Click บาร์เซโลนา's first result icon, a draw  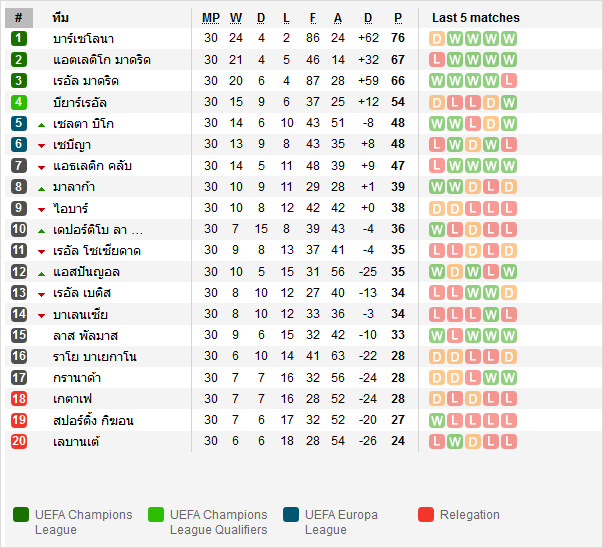(436, 38)
